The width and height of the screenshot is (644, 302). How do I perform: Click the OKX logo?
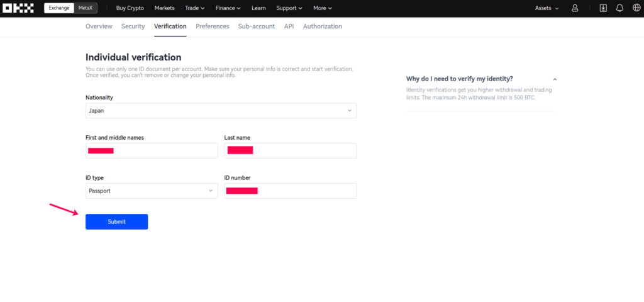click(18, 8)
